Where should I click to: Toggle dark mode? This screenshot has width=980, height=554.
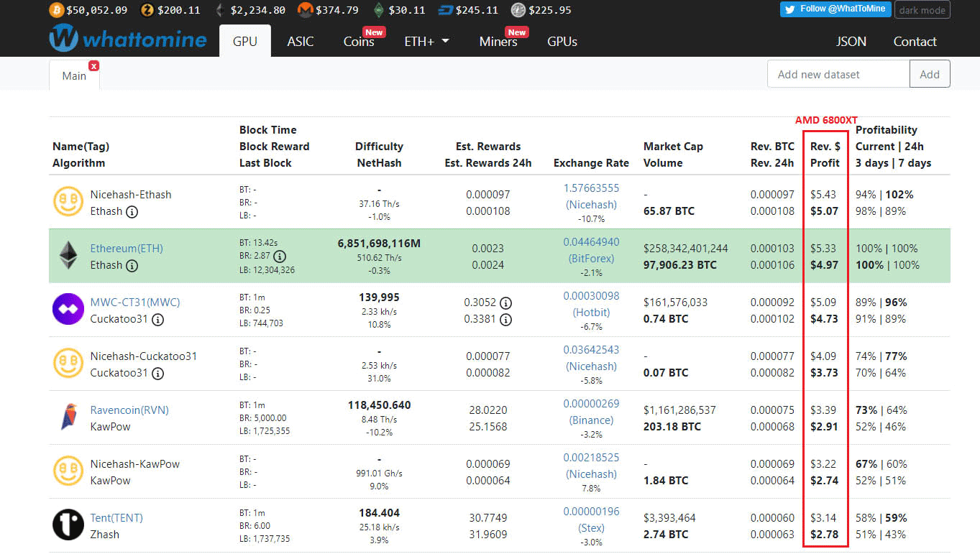point(923,10)
